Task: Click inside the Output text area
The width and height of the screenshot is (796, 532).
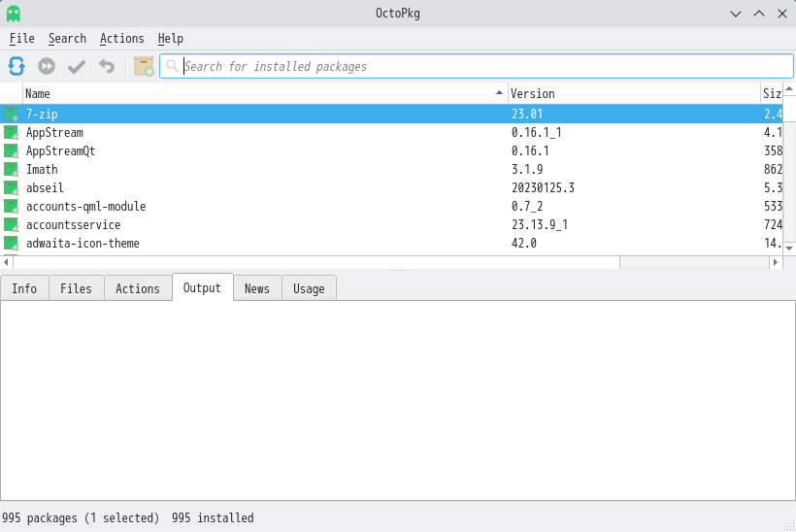Action: [397, 400]
